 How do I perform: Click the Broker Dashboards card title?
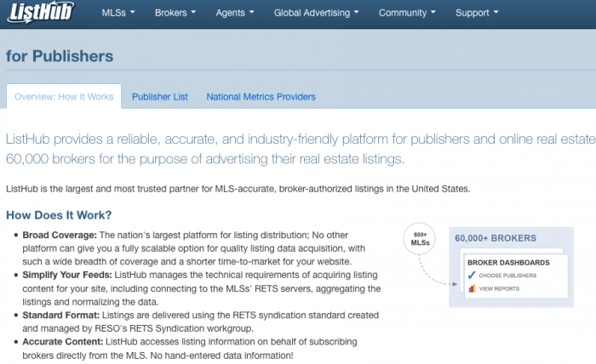pyautogui.click(x=508, y=263)
